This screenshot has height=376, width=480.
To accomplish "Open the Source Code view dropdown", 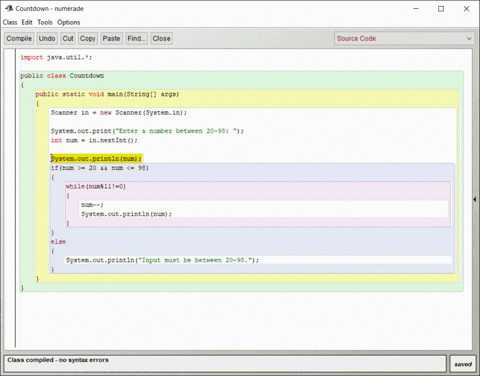I will coord(404,38).
